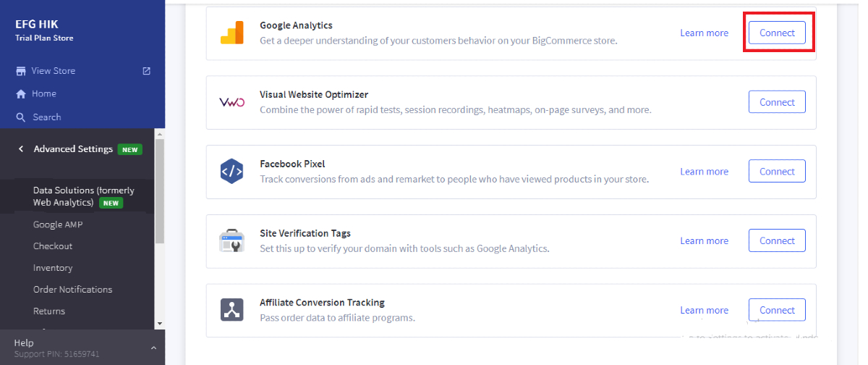Open Learn more for Facebook Pixel
Viewport: 868px width, 365px height.
[x=704, y=172]
